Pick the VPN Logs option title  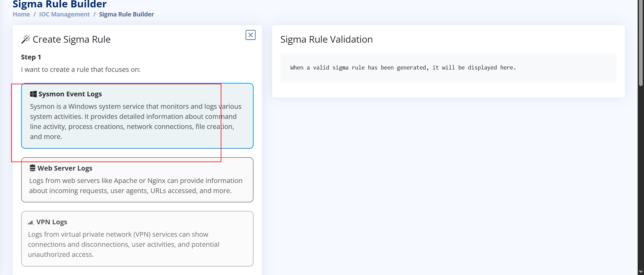tap(52, 222)
